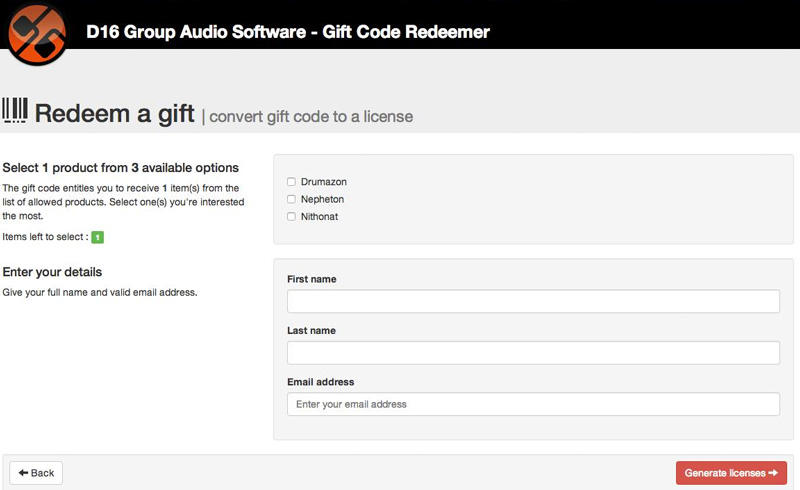Click the barcode icon beside Redeem a gift

[15, 111]
